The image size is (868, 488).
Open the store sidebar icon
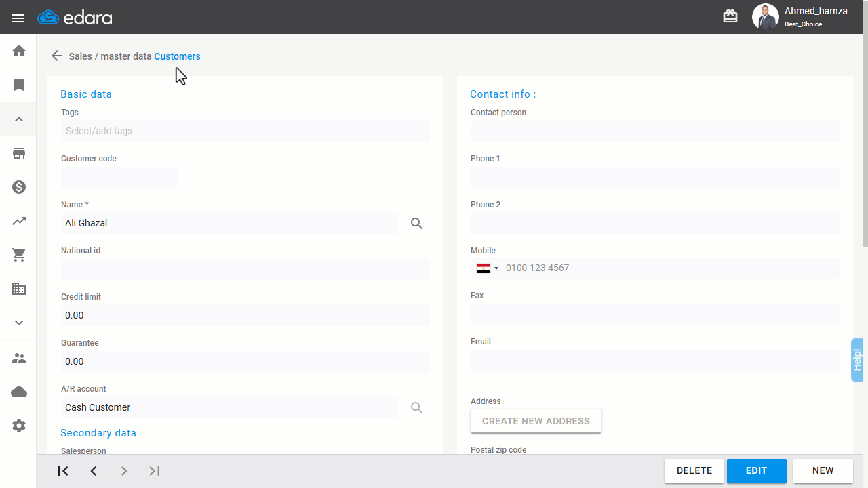[19, 153]
